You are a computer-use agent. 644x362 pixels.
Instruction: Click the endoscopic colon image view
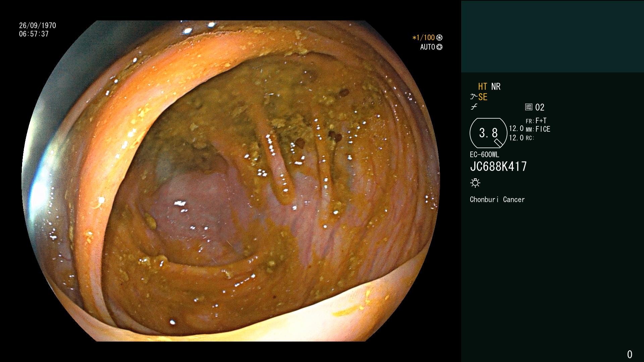point(231,181)
